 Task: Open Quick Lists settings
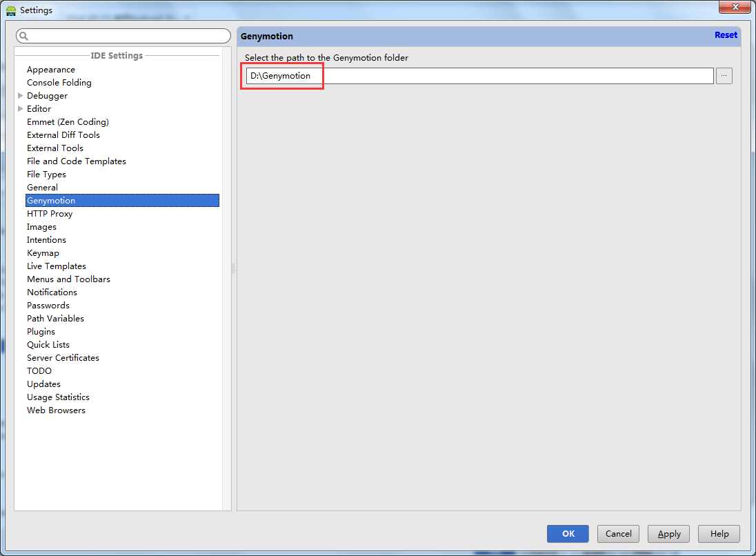(48, 344)
